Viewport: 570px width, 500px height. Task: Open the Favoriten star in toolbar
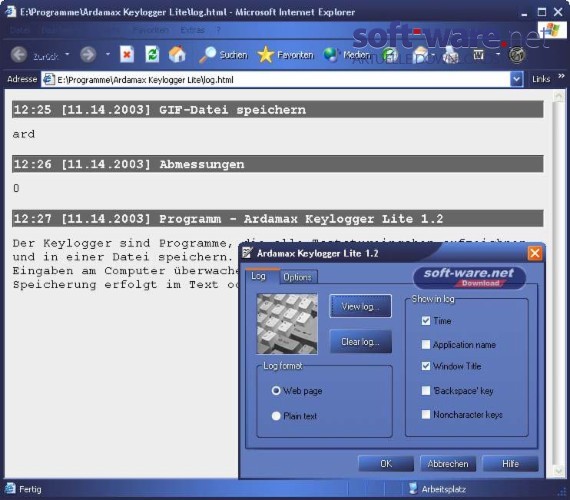pos(266,55)
